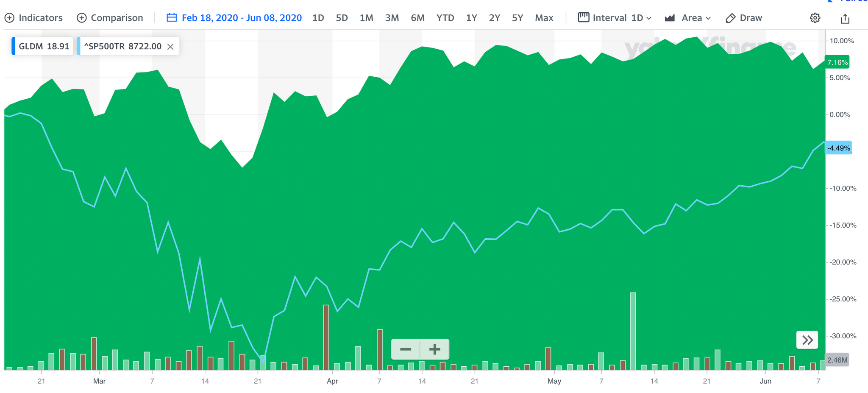Select the 2Y time range
Screen dimensions: 868x393
click(495, 18)
